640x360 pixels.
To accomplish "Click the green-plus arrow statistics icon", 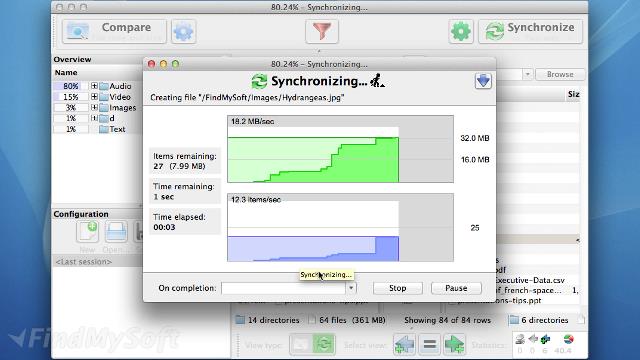I will pyautogui.click(x=545, y=339).
